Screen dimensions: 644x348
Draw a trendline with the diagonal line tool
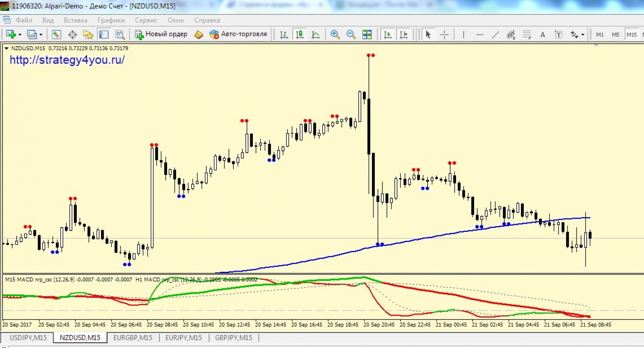click(495, 34)
